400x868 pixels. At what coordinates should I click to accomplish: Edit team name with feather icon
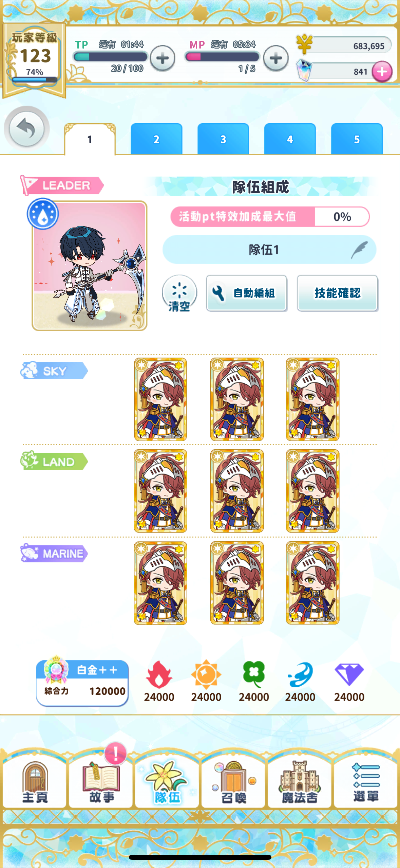point(360,250)
